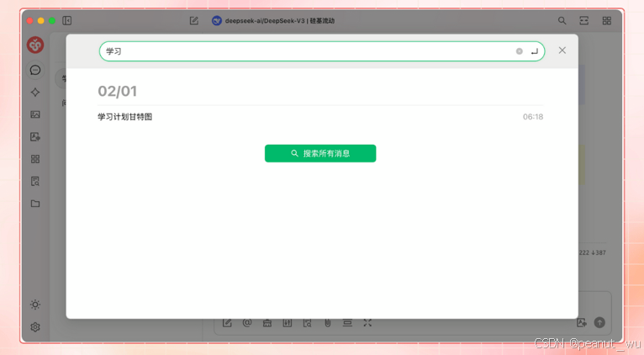This screenshot has height=355, width=644.
Task: Close the search dialog with the X
Action: coord(562,50)
